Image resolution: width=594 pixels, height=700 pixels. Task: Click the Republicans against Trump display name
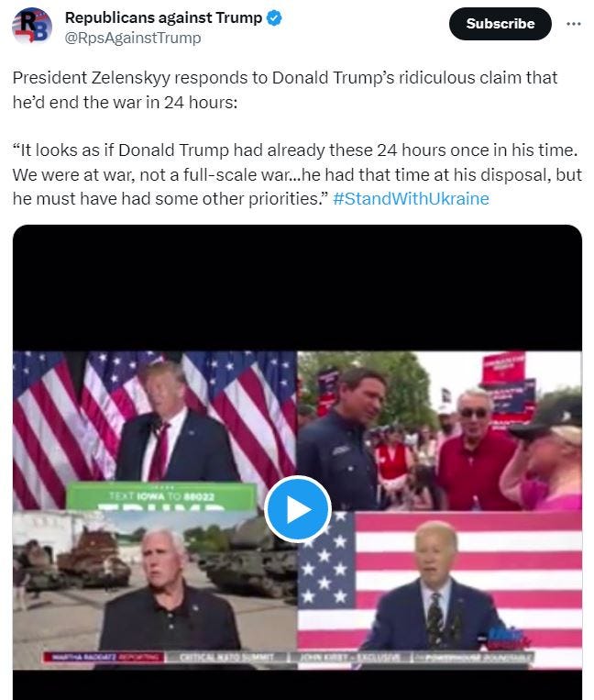tap(164, 17)
